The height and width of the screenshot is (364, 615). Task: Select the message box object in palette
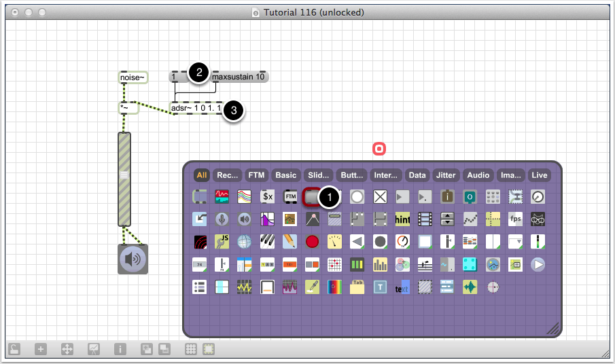(x=312, y=197)
